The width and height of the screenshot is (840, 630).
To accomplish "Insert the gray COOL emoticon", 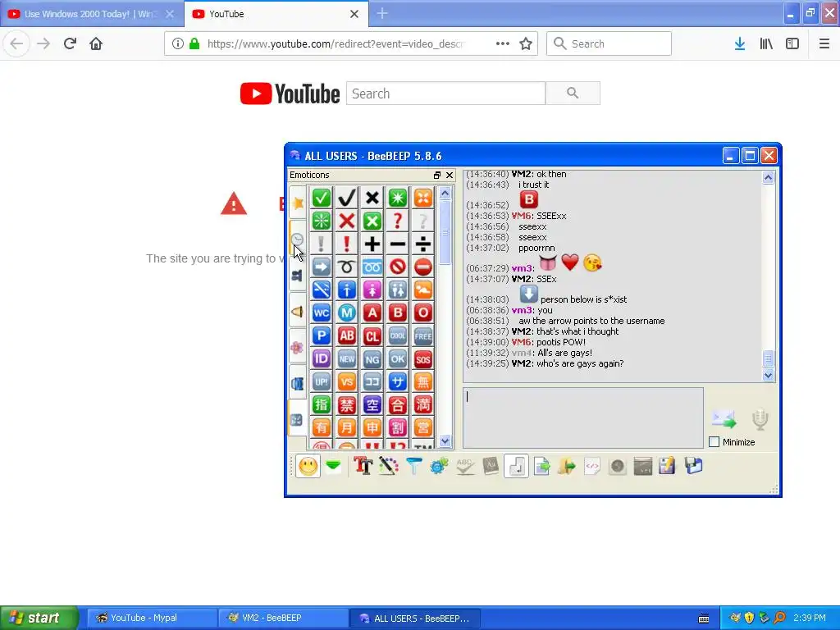I will [398, 336].
